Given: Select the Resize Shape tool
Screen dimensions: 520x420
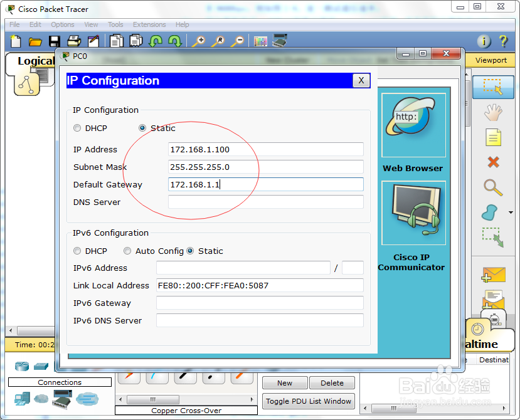Looking at the screenshot, I should [493, 238].
